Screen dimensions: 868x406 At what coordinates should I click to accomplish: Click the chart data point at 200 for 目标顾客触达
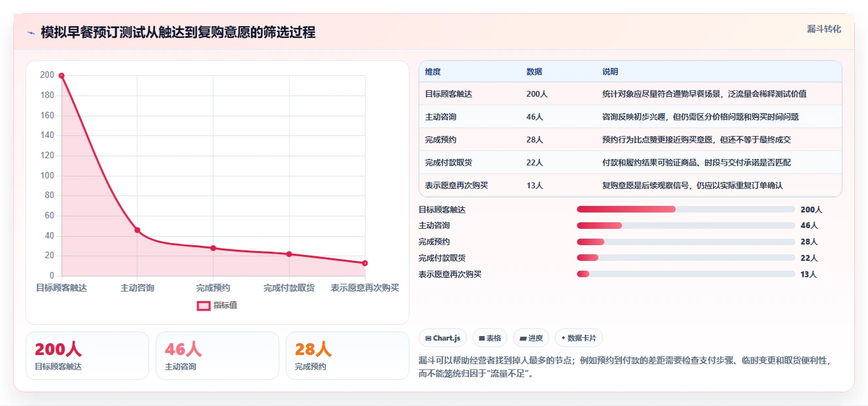pyautogui.click(x=61, y=76)
